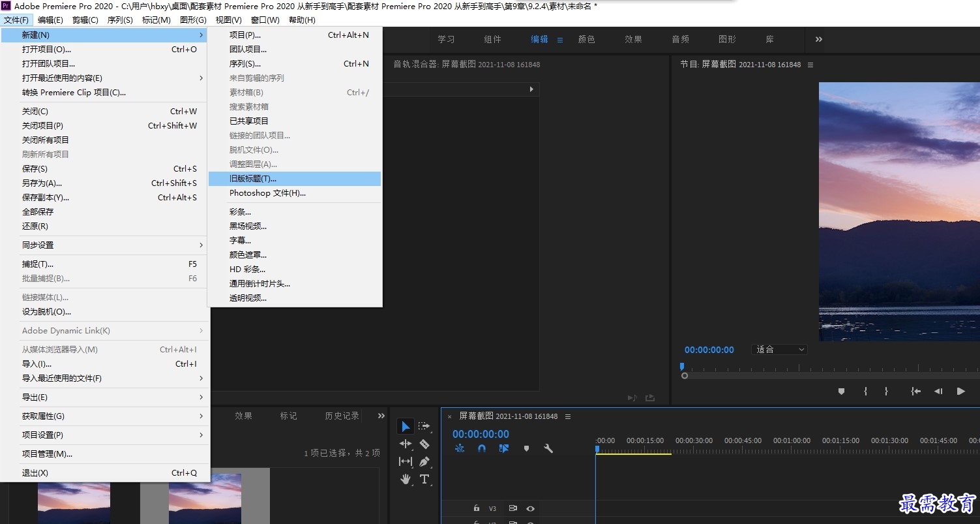Image resolution: width=980 pixels, height=524 pixels.
Task: Choose 通用倒计时片头... entry
Action: (295, 284)
